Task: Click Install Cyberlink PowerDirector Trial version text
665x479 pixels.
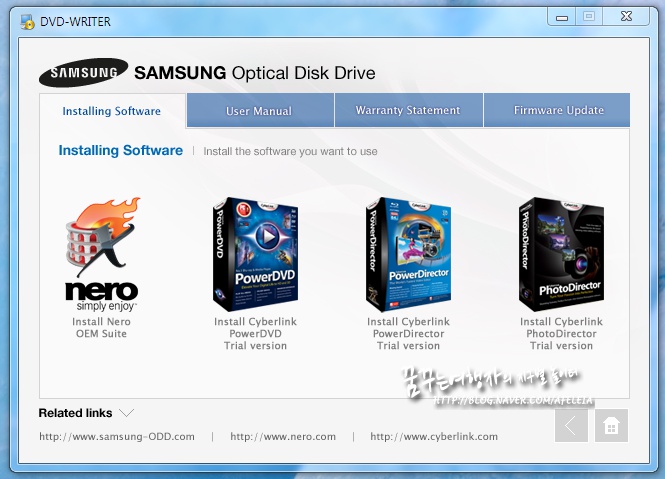Action: tap(408, 333)
